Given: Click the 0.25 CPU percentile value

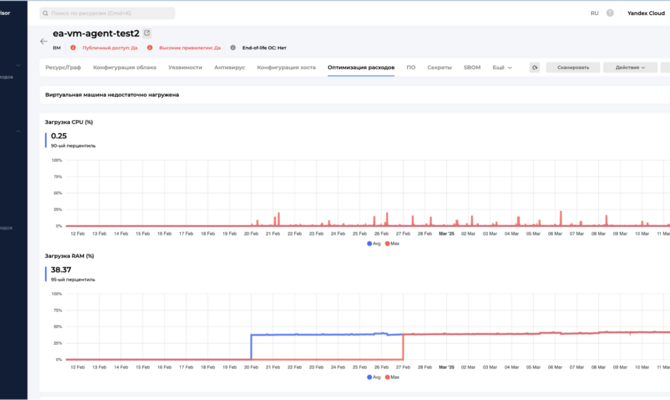Looking at the screenshot, I should [59, 136].
